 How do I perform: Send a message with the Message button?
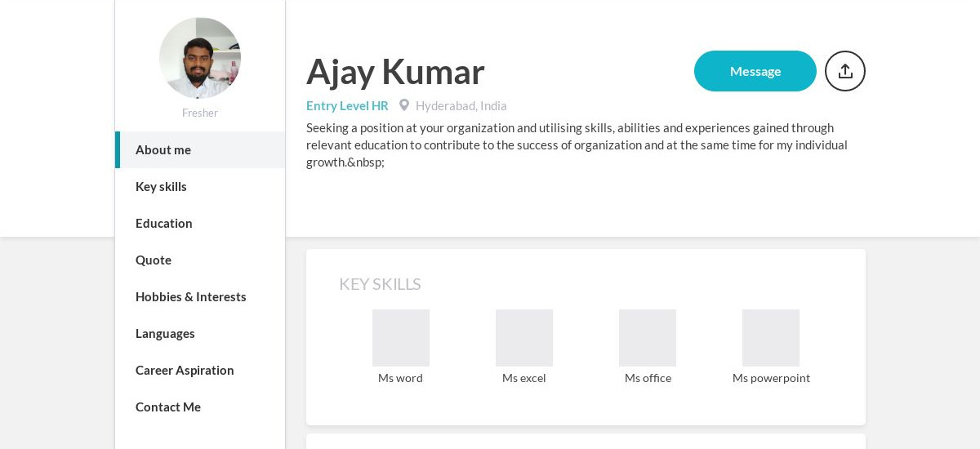tap(755, 71)
